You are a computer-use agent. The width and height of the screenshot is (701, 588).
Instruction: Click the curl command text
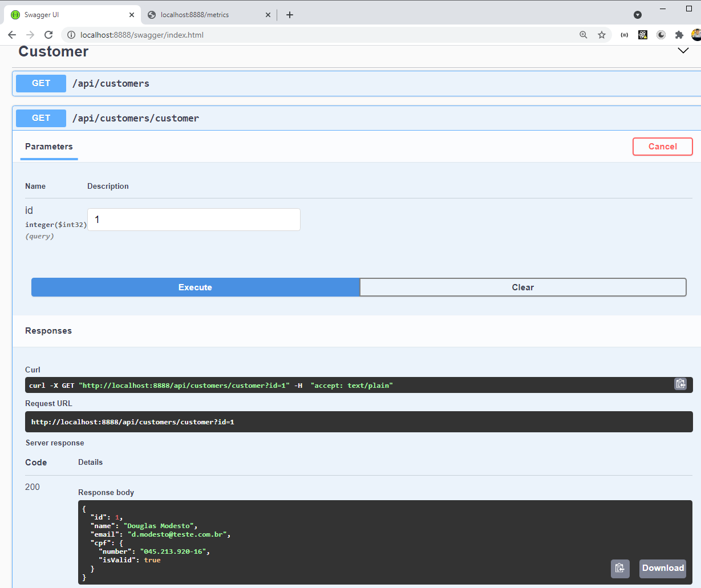point(211,386)
